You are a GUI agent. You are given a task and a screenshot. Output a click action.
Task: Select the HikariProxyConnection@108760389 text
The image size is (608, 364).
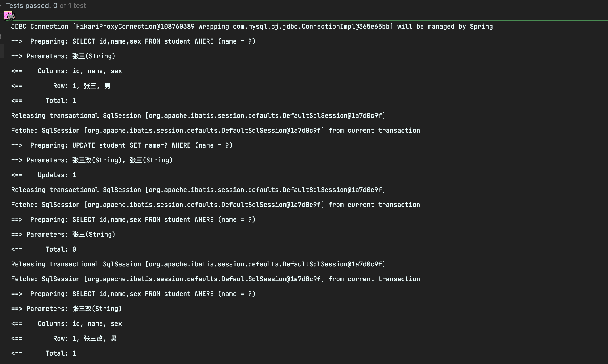click(135, 27)
